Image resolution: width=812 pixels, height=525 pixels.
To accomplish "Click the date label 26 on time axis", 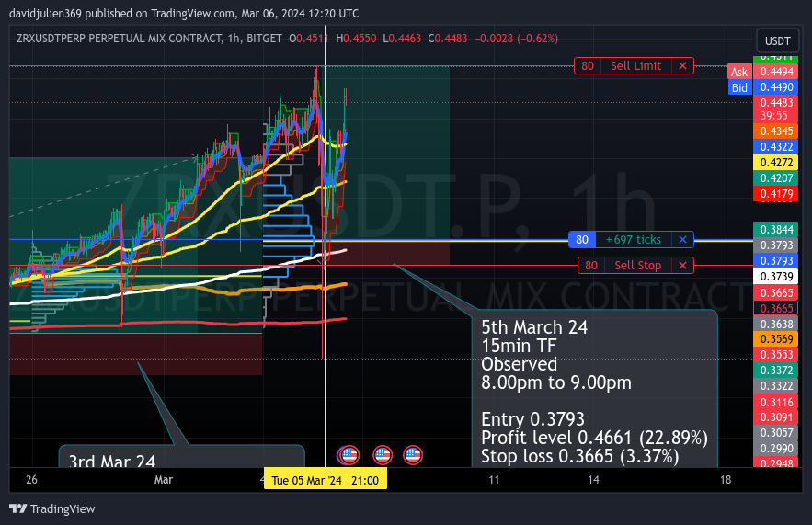I will (31, 479).
